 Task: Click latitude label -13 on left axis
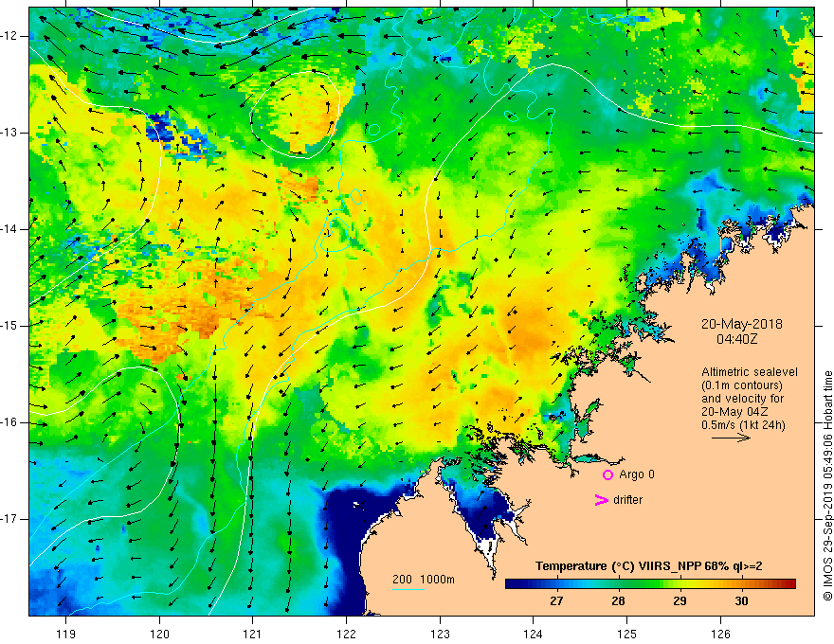click(9, 133)
